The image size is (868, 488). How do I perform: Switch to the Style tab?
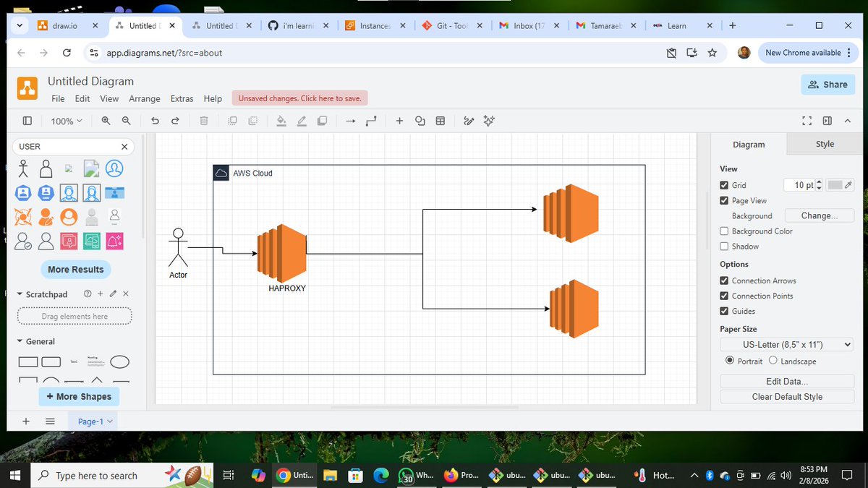[x=825, y=144]
